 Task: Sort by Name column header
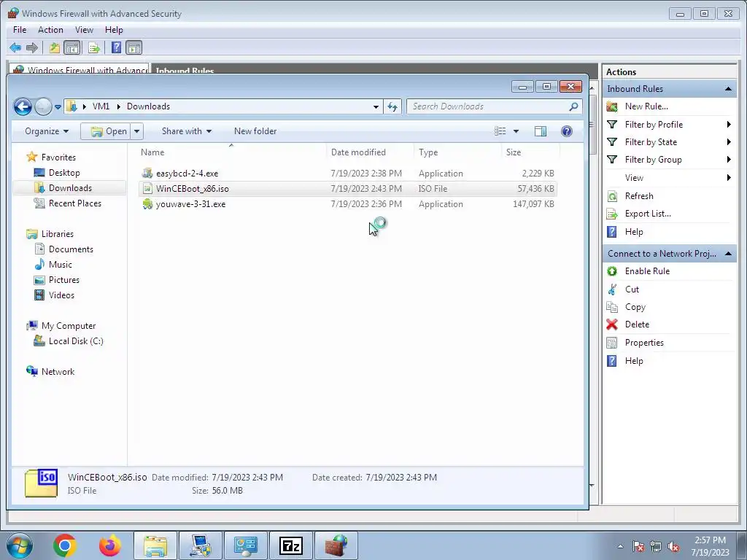[x=231, y=152]
